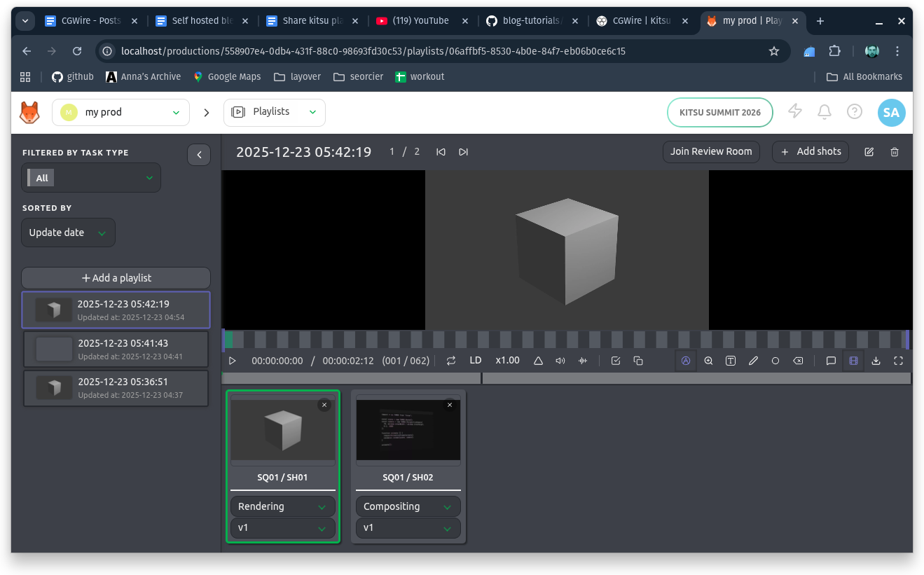
Task: Switch to the YouTube browser tab
Action: [x=419, y=21]
